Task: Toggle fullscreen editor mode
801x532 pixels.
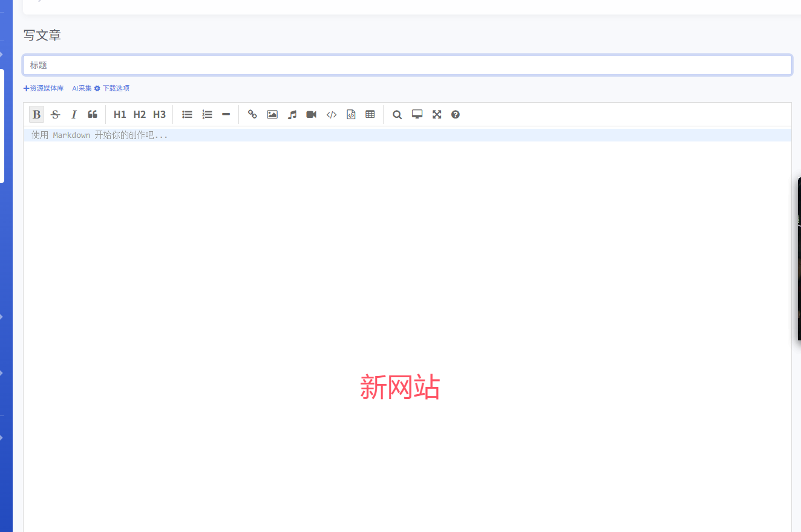Action: [437, 114]
